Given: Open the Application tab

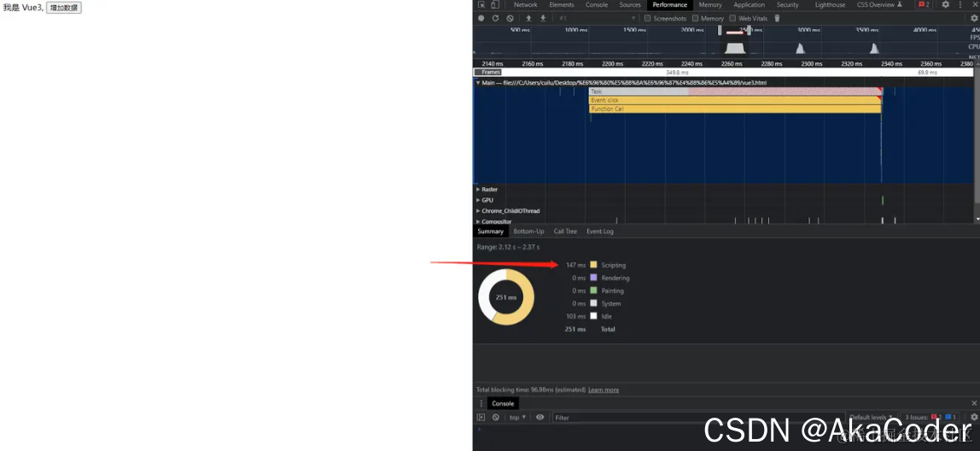Looking at the screenshot, I should [749, 4].
